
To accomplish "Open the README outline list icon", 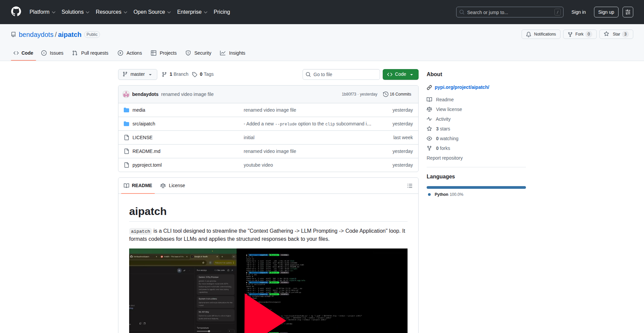I will tap(410, 185).
